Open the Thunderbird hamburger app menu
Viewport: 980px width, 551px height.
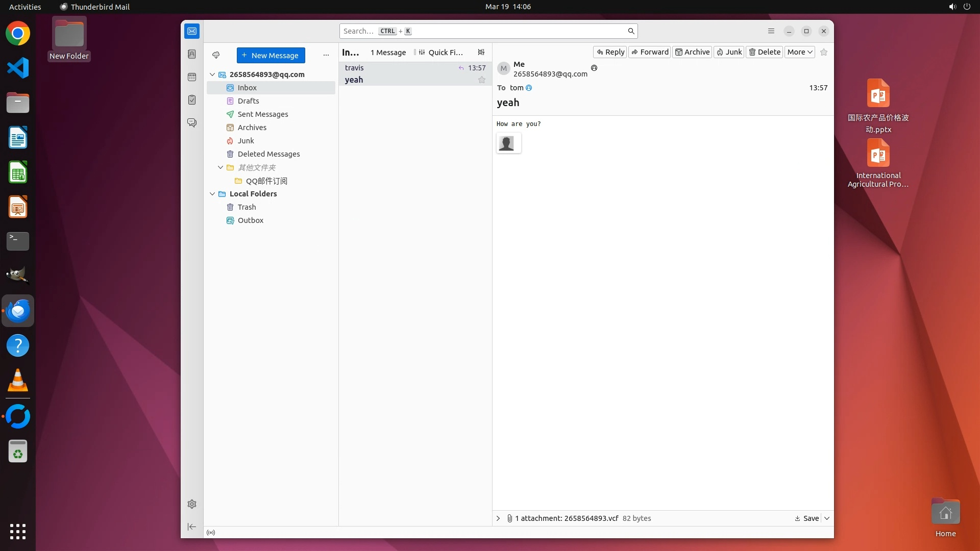771,31
